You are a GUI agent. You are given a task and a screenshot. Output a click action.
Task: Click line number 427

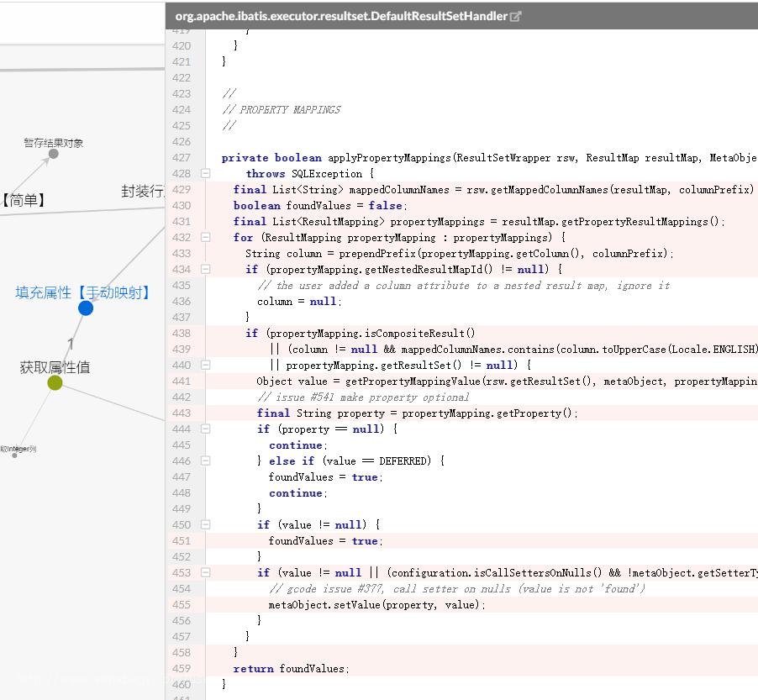tap(182, 158)
